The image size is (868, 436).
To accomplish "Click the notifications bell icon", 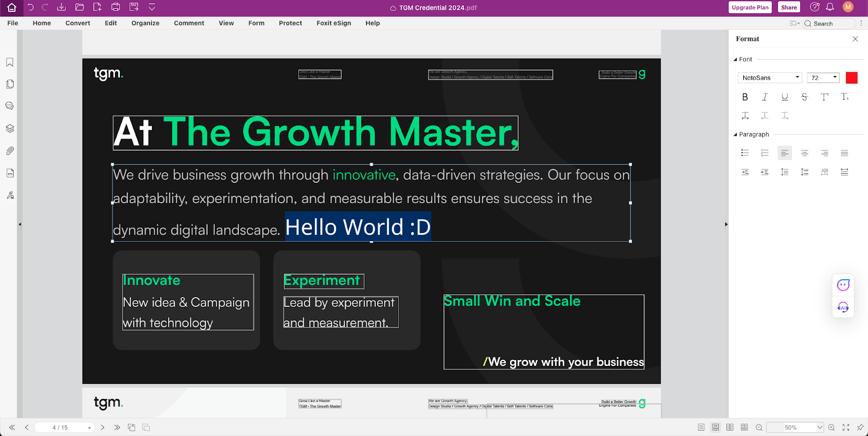I will pos(829,7).
